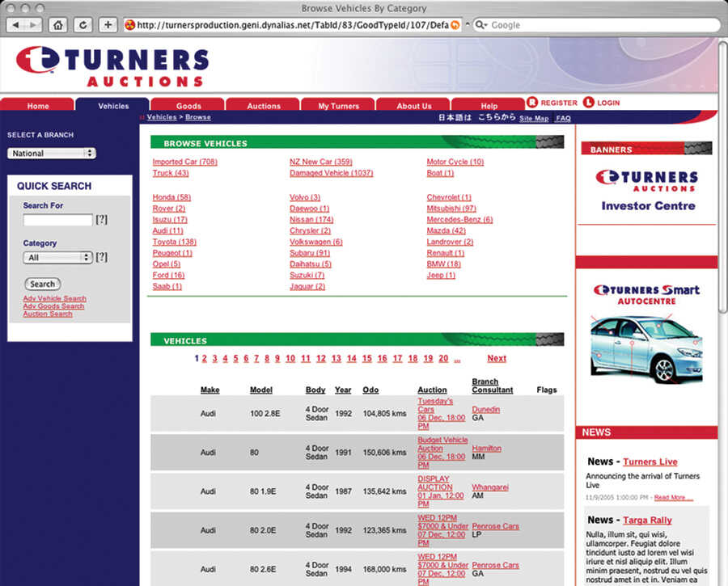Open the Help tab
The height and width of the screenshot is (586, 728).
click(x=489, y=105)
